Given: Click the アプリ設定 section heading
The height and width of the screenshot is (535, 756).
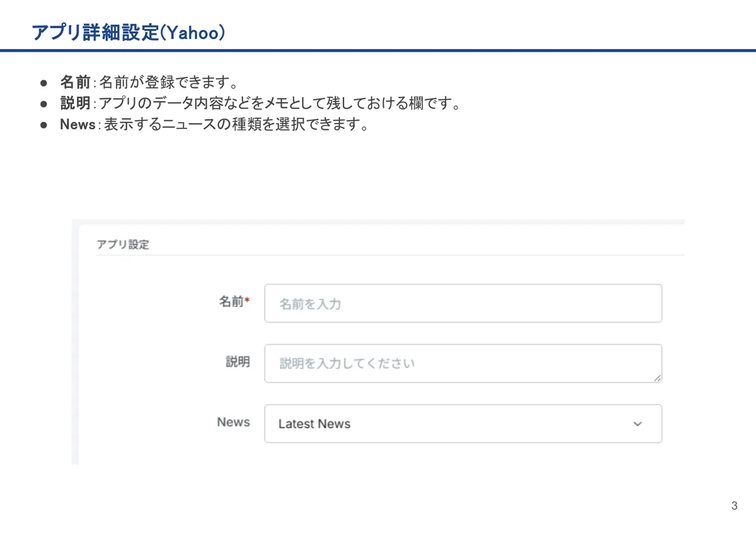Looking at the screenshot, I should [123, 244].
